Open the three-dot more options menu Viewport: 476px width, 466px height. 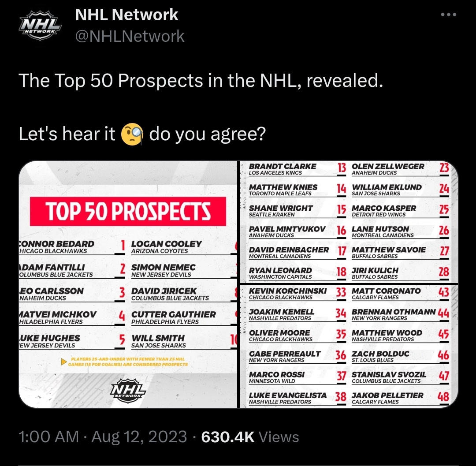(449, 15)
